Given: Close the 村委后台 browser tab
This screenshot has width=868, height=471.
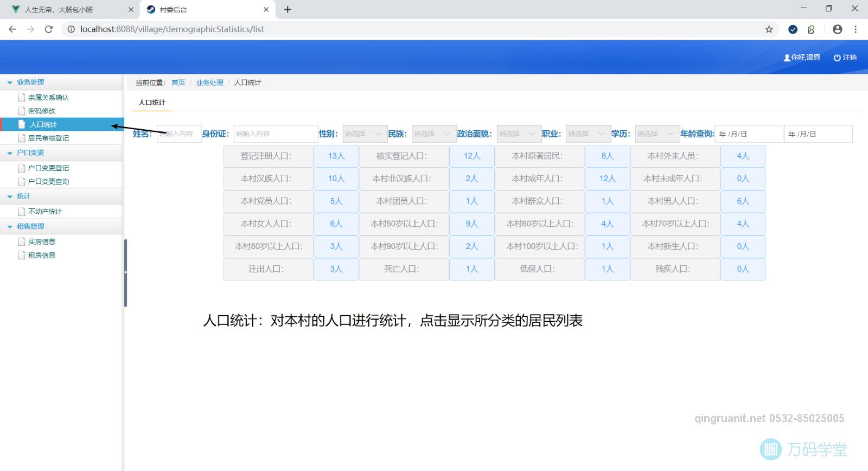Looking at the screenshot, I should (x=266, y=10).
